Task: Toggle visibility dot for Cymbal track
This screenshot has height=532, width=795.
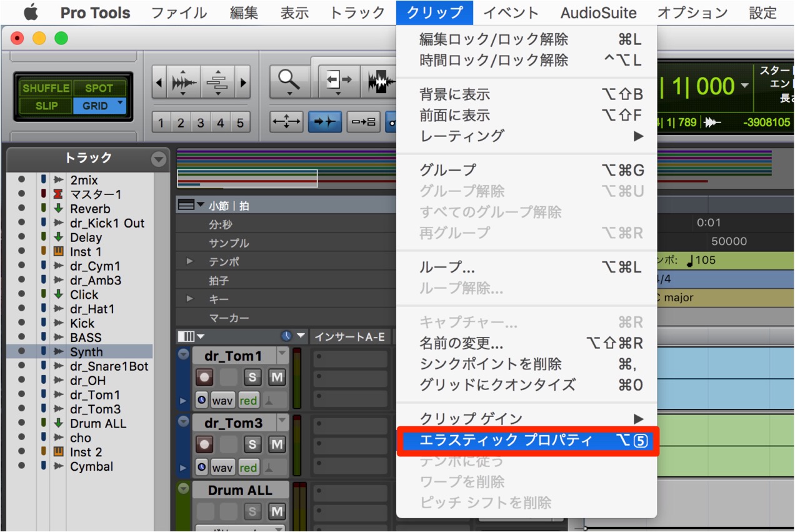Action: [x=22, y=466]
